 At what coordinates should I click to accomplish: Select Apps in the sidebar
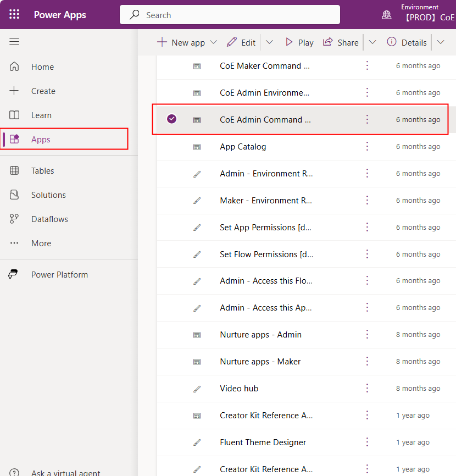pyautogui.click(x=41, y=140)
